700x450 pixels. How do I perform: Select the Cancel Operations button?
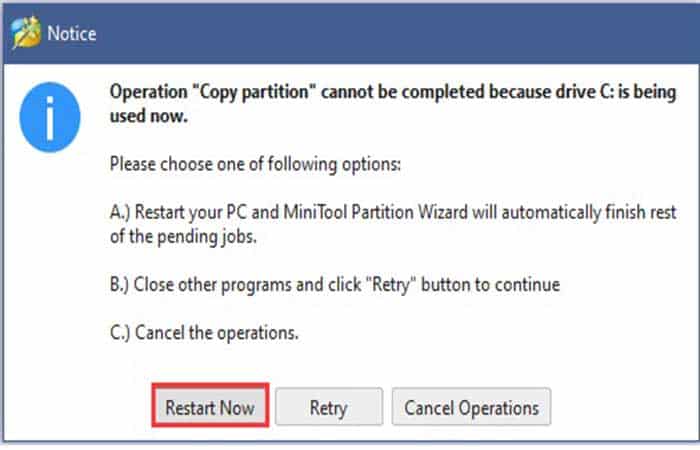coord(471,408)
